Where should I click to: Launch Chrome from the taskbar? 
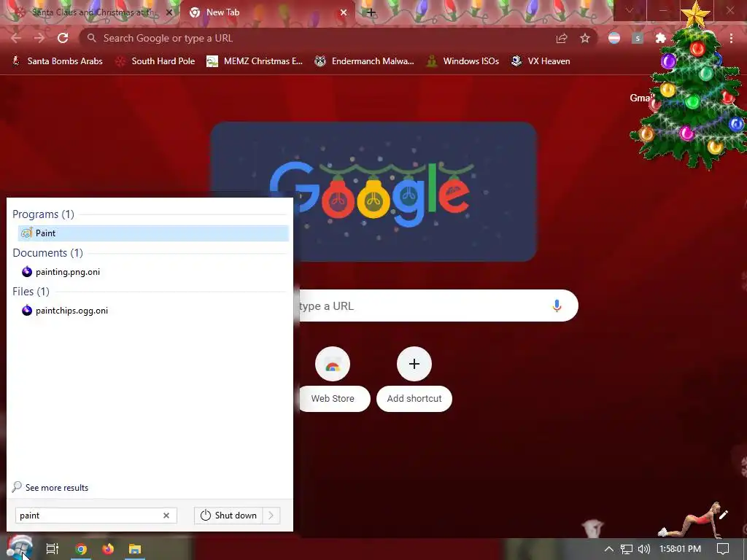(81, 549)
